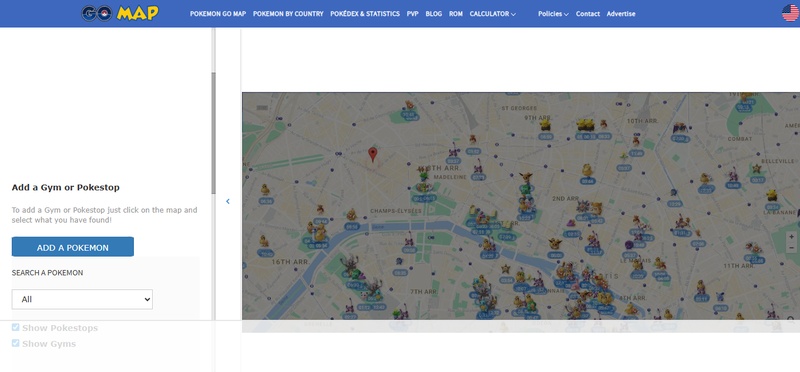Toggle the Show Pokestops checkbox
Image resolution: width=800 pixels, height=372 pixels.
click(15, 328)
